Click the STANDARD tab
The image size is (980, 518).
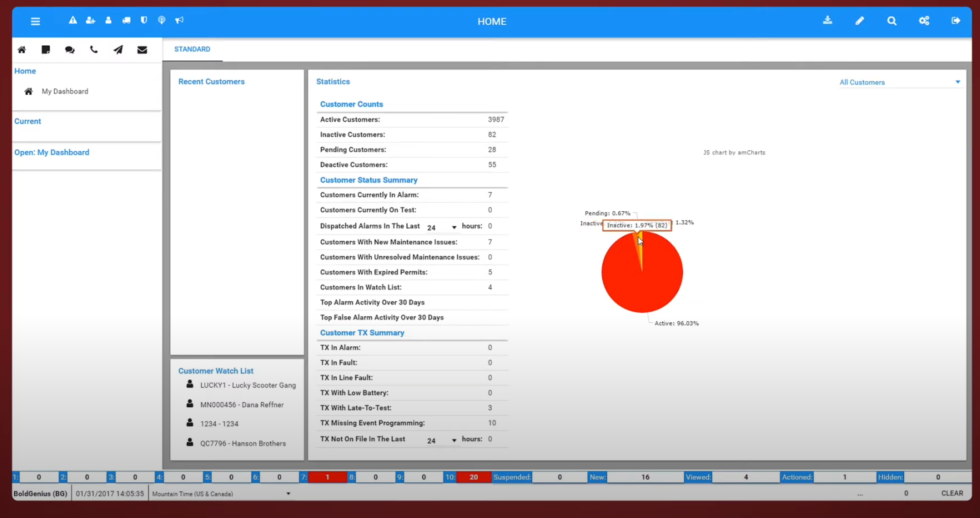pos(192,49)
